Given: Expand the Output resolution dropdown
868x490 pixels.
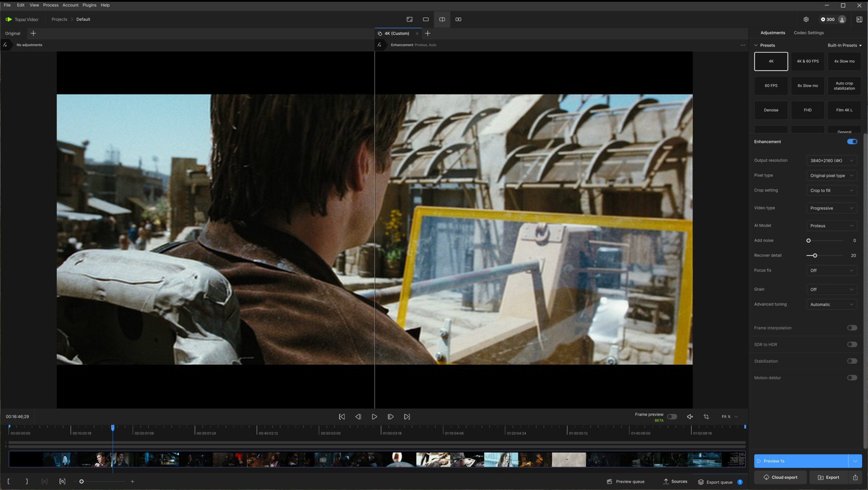Looking at the screenshot, I should click(x=831, y=161).
